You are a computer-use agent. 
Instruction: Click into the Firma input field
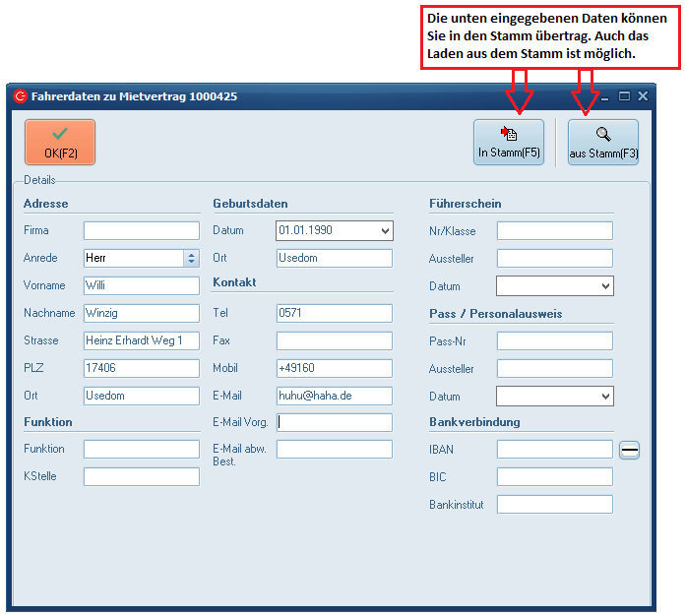click(x=141, y=231)
